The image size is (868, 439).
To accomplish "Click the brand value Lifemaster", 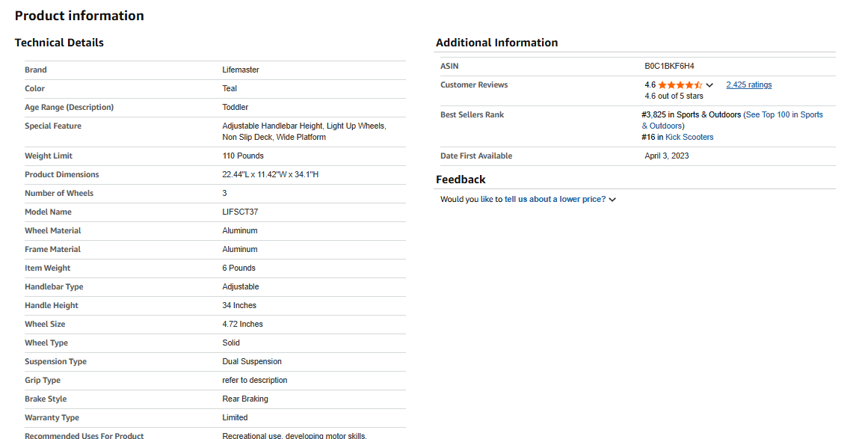I will coord(241,70).
